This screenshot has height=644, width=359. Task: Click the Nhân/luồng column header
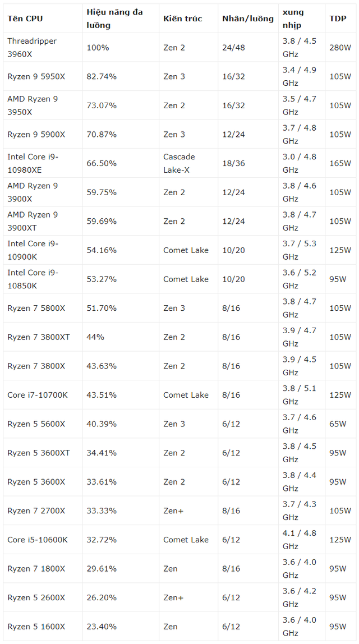248,19
